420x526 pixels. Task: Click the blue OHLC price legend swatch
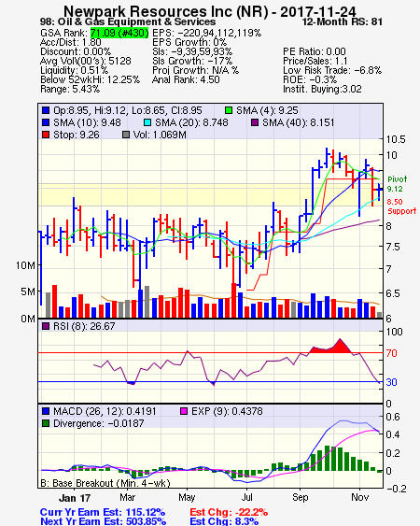(x=46, y=110)
